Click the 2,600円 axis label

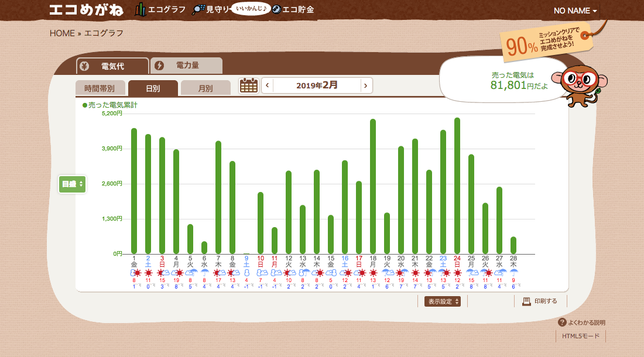tap(112, 184)
